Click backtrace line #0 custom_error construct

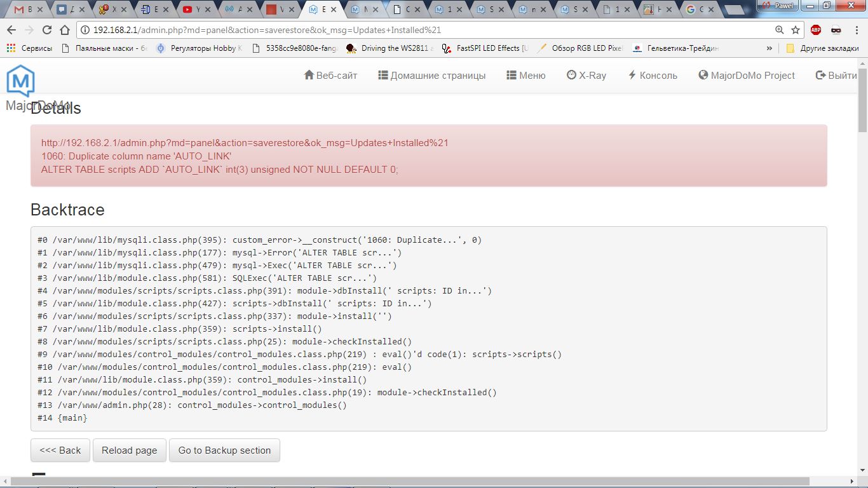click(259, 240)
